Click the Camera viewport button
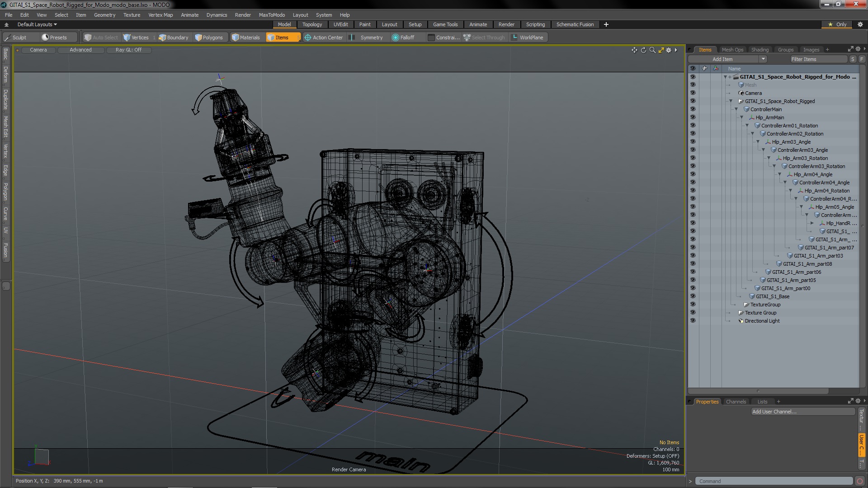Screen dimensions: 868x488 pyautogui.click(x=38, y=50)
